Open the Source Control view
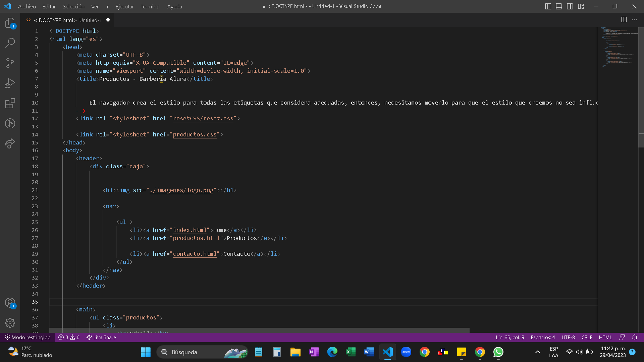The image size is (644, 362). (x=10, y=63)
